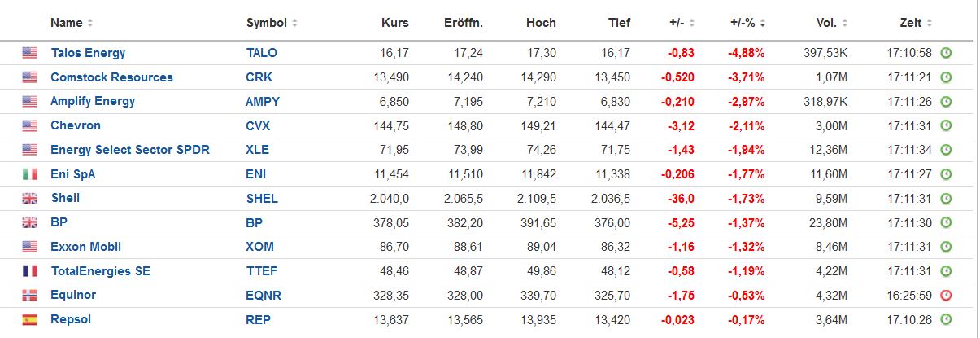Open the Comstock Resources link

[111, 77]
